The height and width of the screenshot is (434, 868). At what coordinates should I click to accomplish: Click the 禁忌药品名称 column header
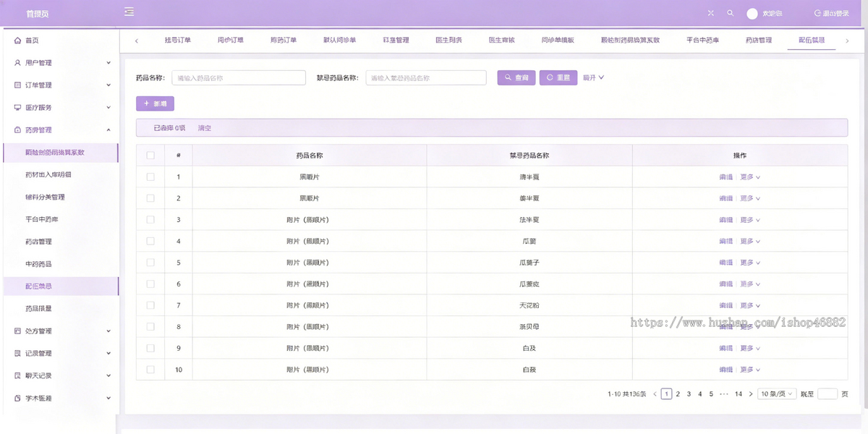click(x=529, y=156)
